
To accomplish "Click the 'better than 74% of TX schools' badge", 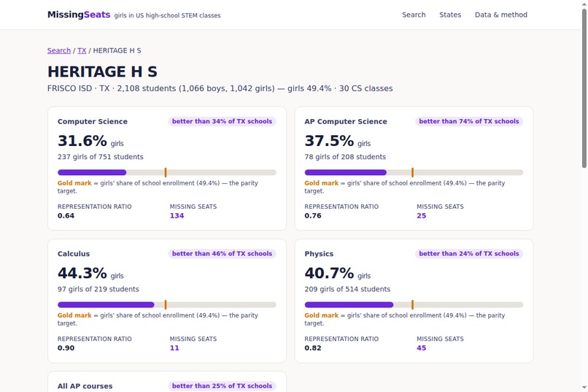I will (469, 121).
